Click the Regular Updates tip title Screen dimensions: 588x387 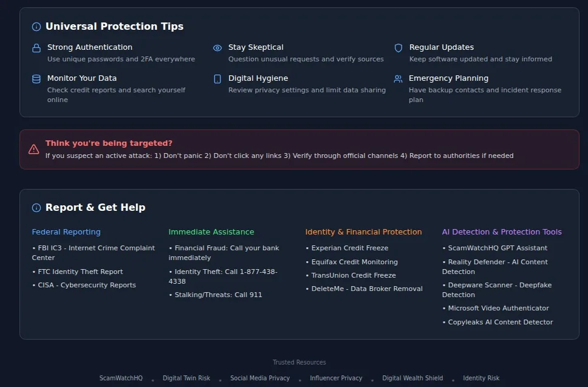[442, 47]
